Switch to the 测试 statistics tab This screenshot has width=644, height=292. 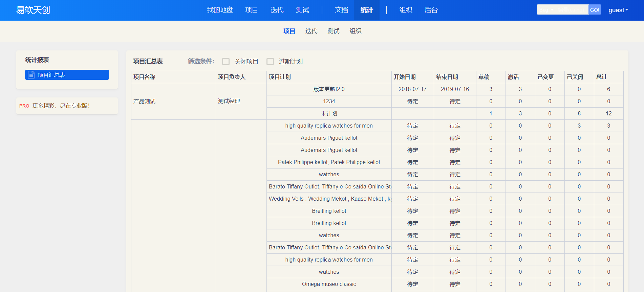(333, 31)
